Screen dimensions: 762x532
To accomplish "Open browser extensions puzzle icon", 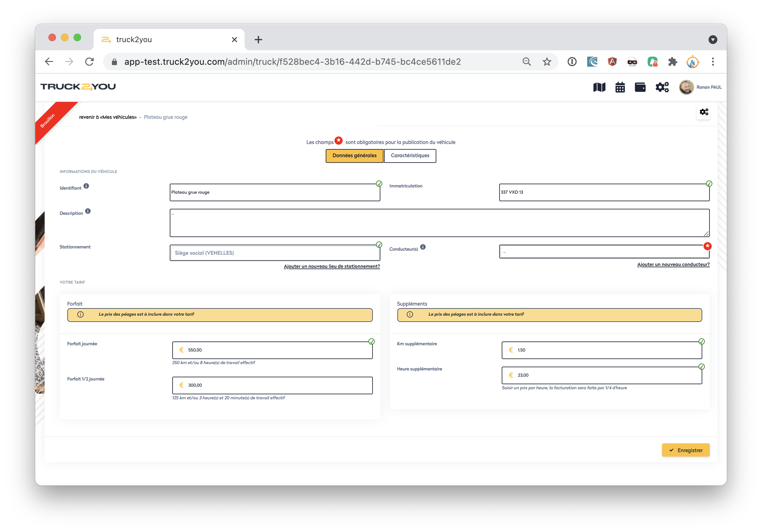I will click(x=672, y=62).
